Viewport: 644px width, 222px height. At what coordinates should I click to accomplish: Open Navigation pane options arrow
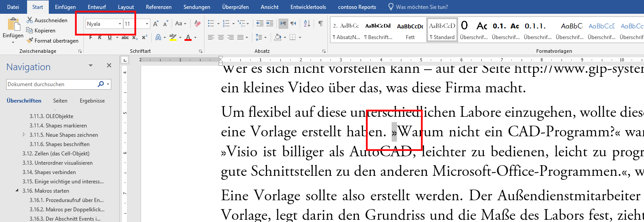pyautogui.click(x=91, y=66)
